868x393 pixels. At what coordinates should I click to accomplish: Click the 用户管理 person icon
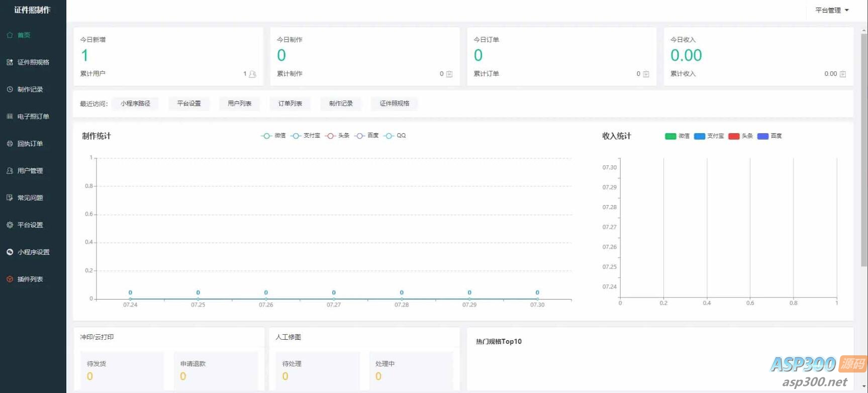click(x=10, y=171)
